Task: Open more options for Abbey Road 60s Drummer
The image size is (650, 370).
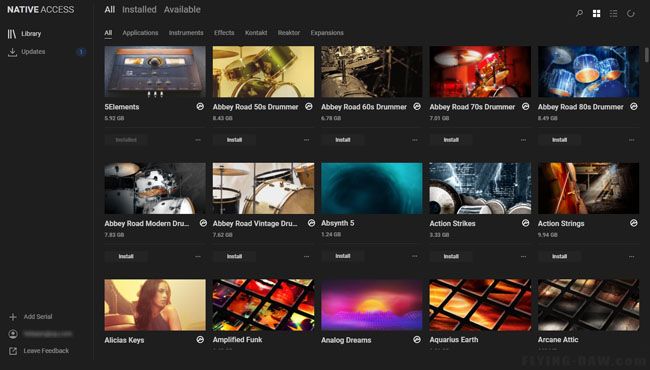Action: [415, 140]
